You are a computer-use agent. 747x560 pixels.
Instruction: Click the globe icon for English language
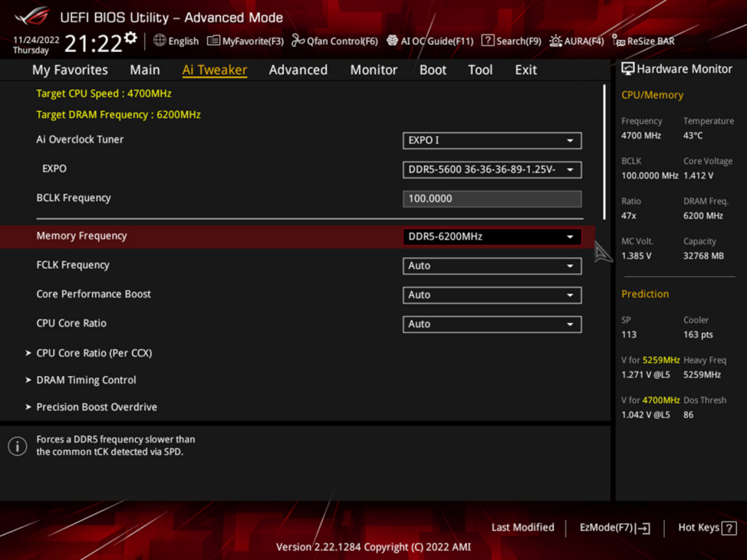click(160, 41)
